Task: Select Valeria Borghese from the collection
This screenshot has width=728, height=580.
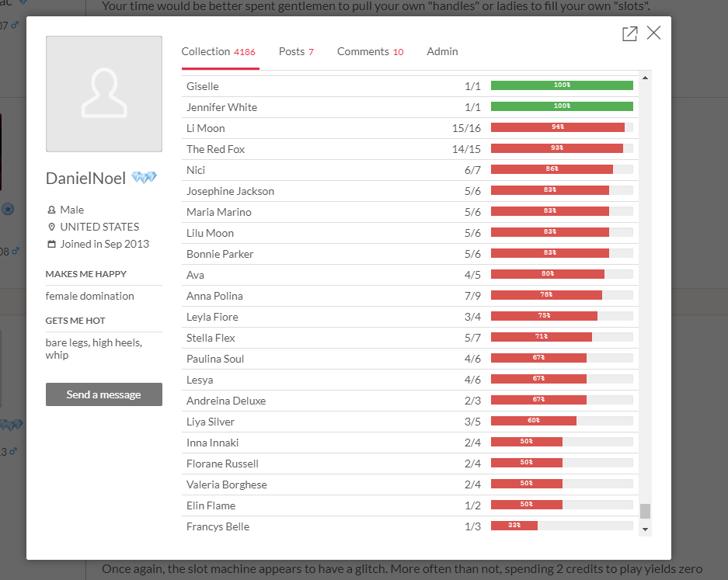Action: pyautogui.click(x=226, y=484)
